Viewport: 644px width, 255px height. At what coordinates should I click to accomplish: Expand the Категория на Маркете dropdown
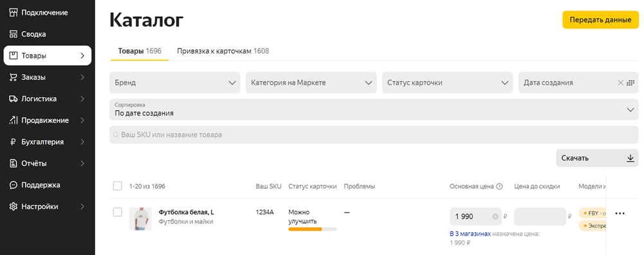[x=311, y=82]
